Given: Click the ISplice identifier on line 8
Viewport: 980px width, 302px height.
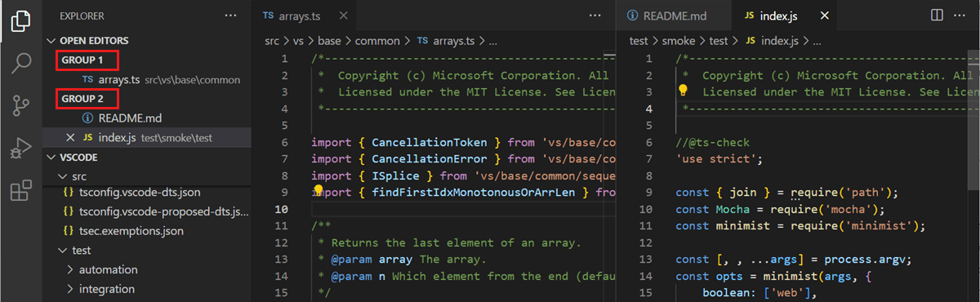Looking at the screenshot, I should click(x=395, y=175).
